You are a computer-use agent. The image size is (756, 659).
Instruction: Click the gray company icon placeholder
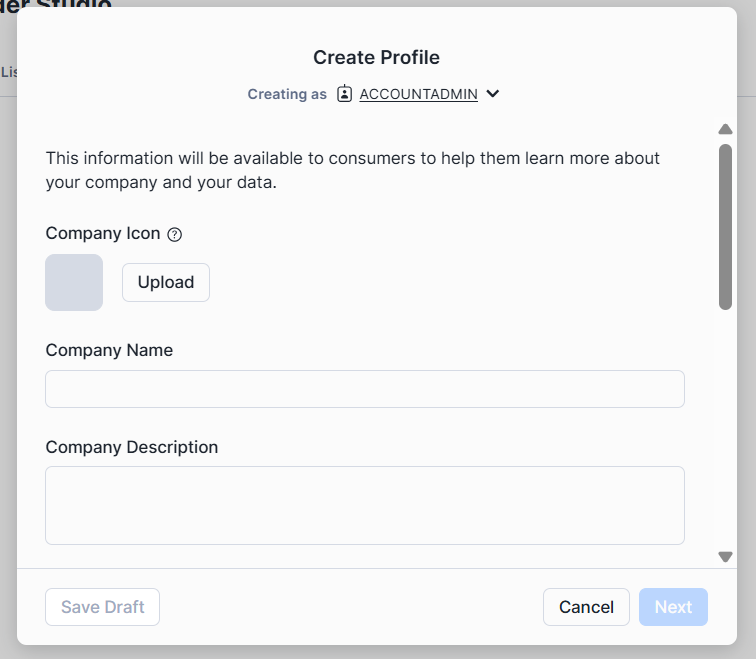pyautogui.click(x=74, y=282)
